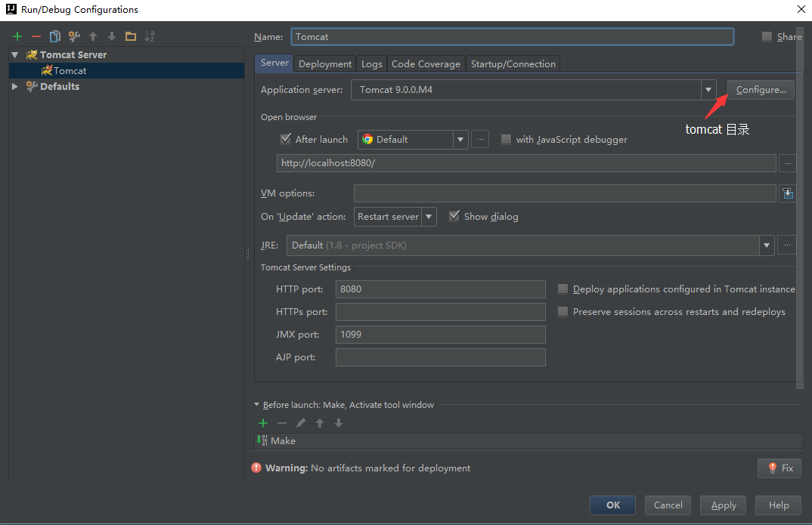
Task: Remove configuration with red minus icon
Action: pyautogui.click(x=36, y=36)
